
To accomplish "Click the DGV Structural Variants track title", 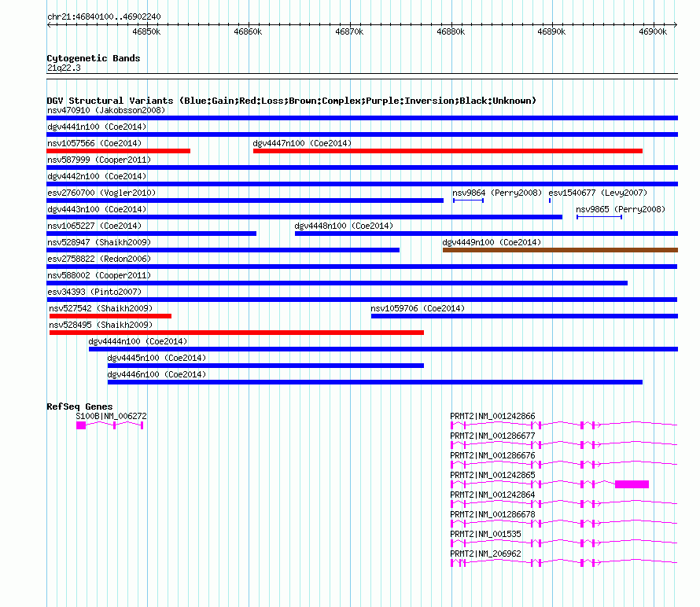I will click(291, 101).
